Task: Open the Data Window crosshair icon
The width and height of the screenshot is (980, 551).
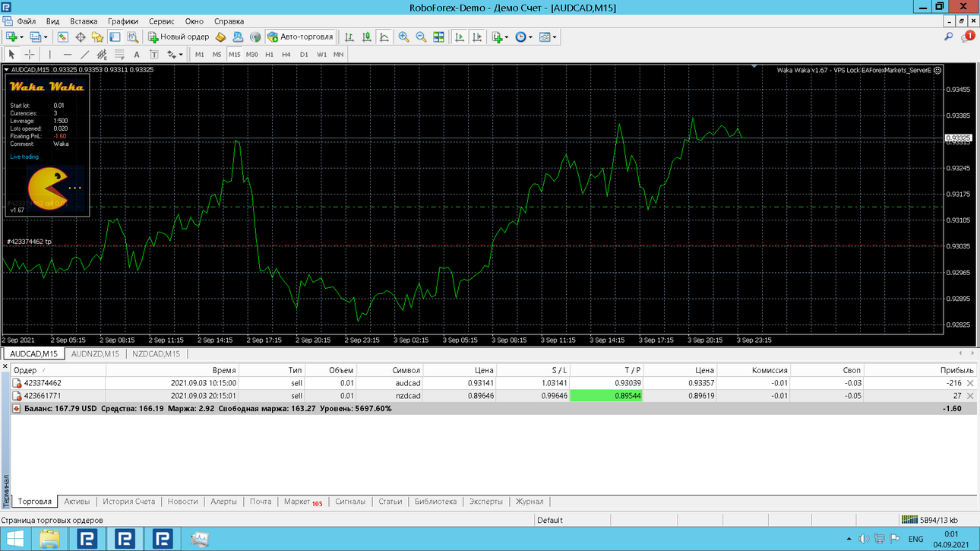Action: (x=81, y=36)
